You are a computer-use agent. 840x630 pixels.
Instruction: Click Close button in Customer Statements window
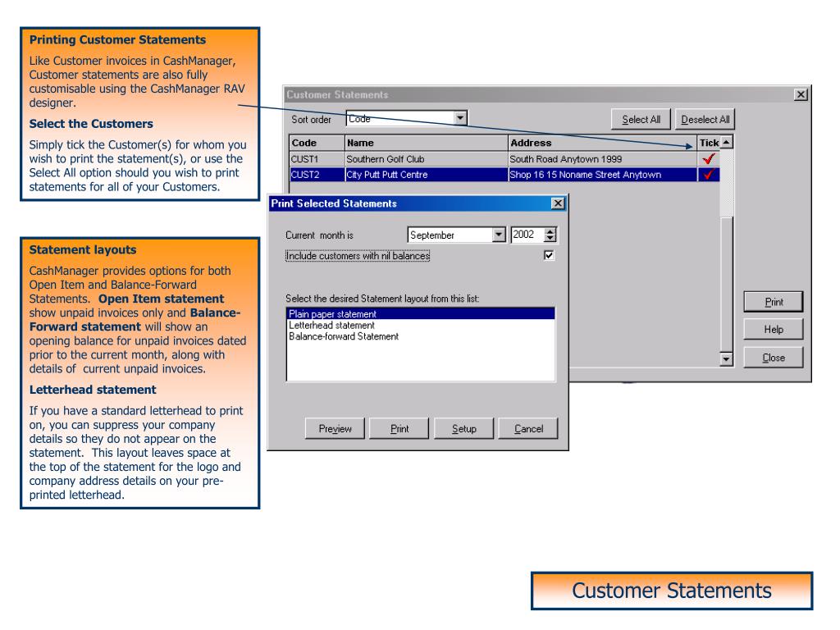point(774,358)
